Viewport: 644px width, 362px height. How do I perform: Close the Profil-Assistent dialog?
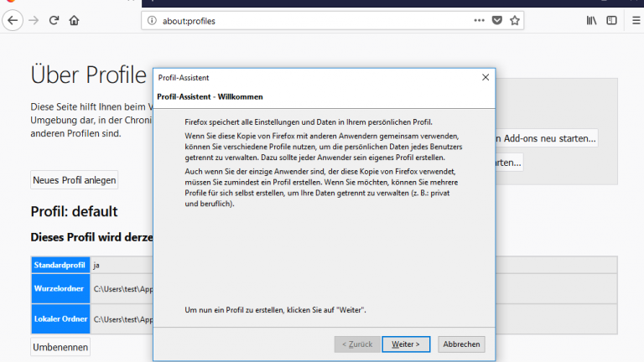[485, 77]
